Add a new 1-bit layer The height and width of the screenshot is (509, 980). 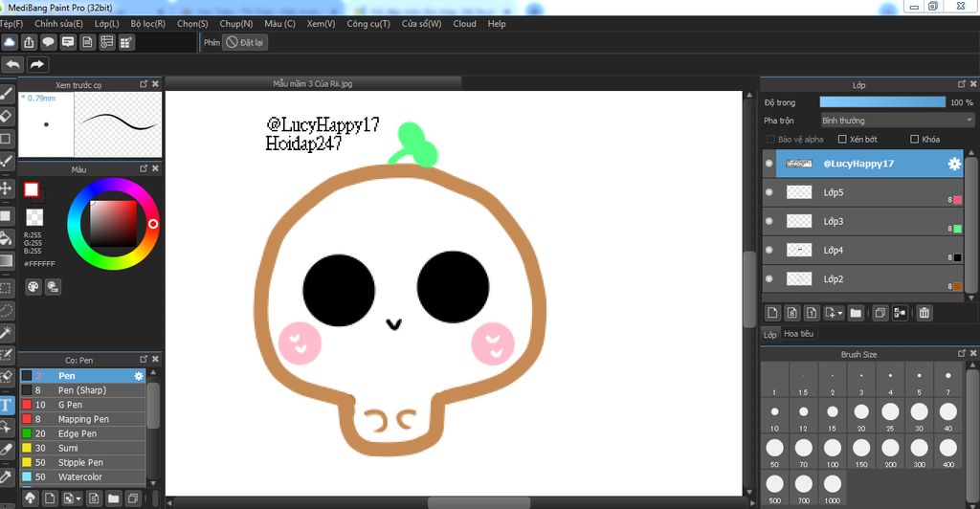812,313
